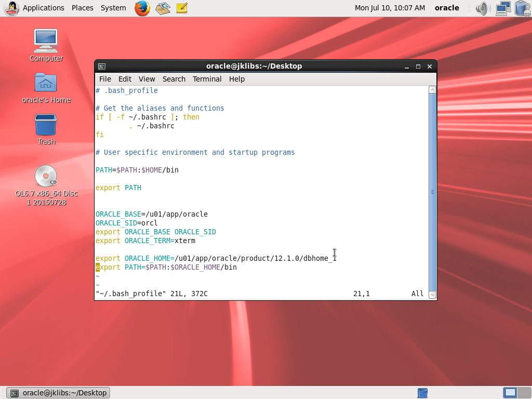The image size is (532, 399).
Task: Click 'User specific environment and startup programs' comment
Action: coord(195,152)
